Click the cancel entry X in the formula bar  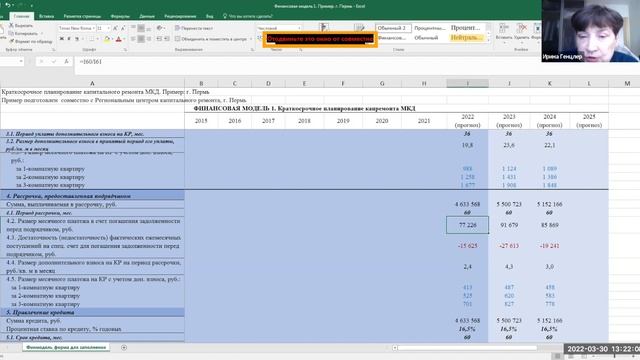(x=41, y=62)
